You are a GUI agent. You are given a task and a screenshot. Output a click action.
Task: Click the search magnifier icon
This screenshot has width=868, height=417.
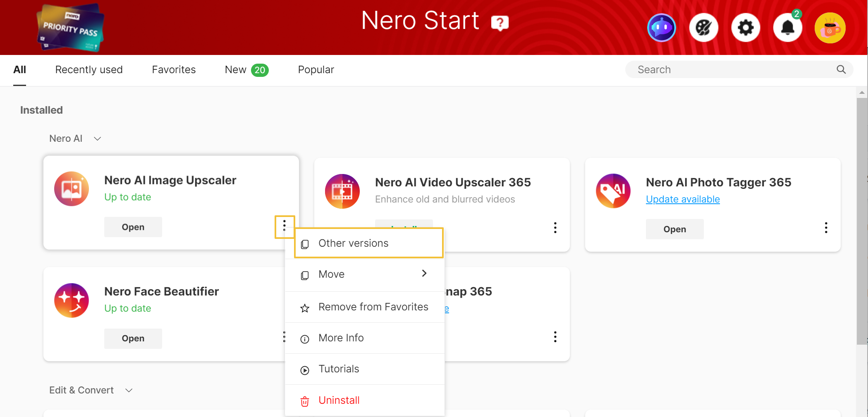tap(841, 69)
